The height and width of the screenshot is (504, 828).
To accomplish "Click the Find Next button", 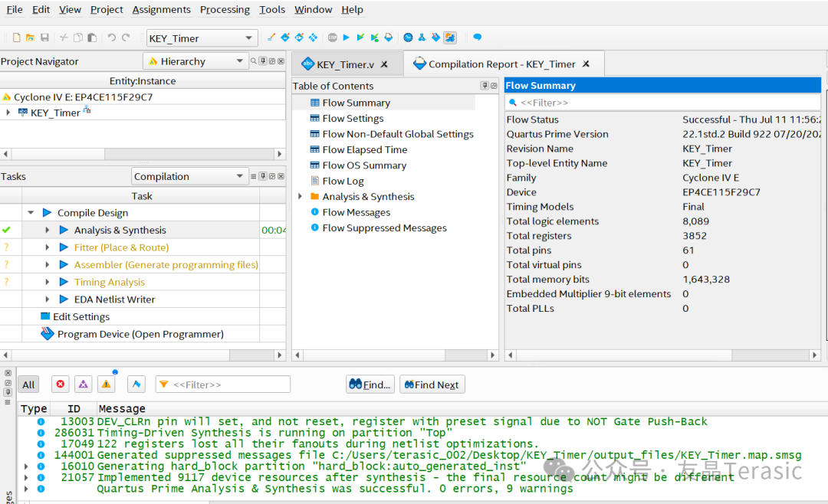I will [x=432, y=385].
